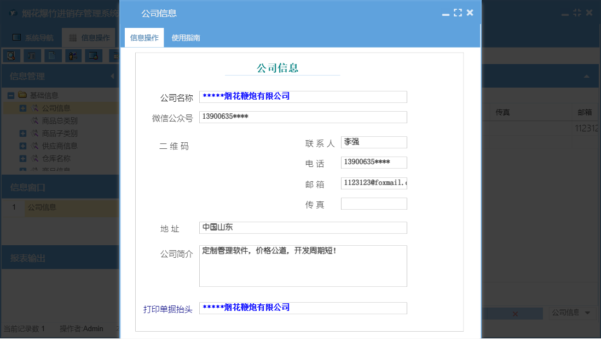Image resolution: width=601 pixels, height=364 pixels.
Task: Maximize the 公司信息 dialog
Action: point(458,12)
